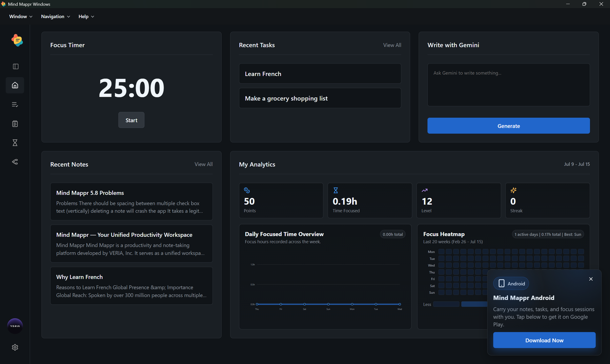Click Download Now for Android app
The height and width of the screenshot is (364, 610).
point(544,340)
